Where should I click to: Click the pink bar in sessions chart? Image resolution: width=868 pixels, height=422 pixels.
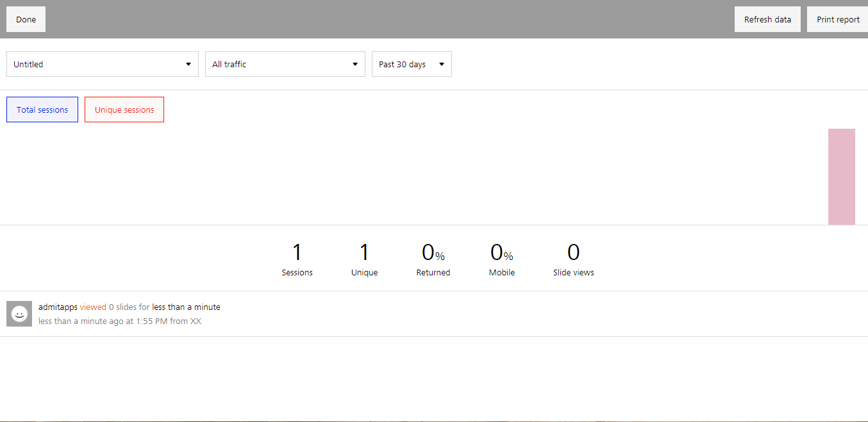(x=841, y=177)
